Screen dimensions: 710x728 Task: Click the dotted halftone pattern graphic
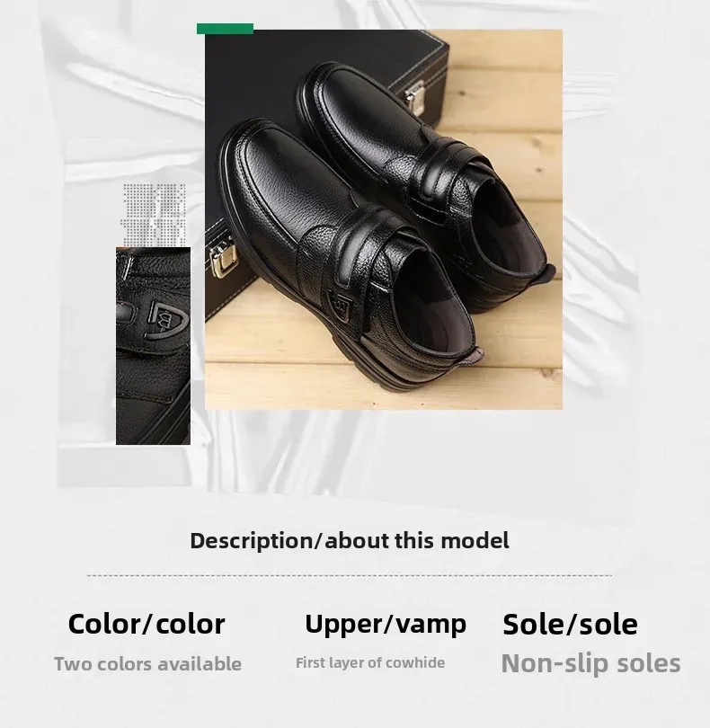(154, 214)
